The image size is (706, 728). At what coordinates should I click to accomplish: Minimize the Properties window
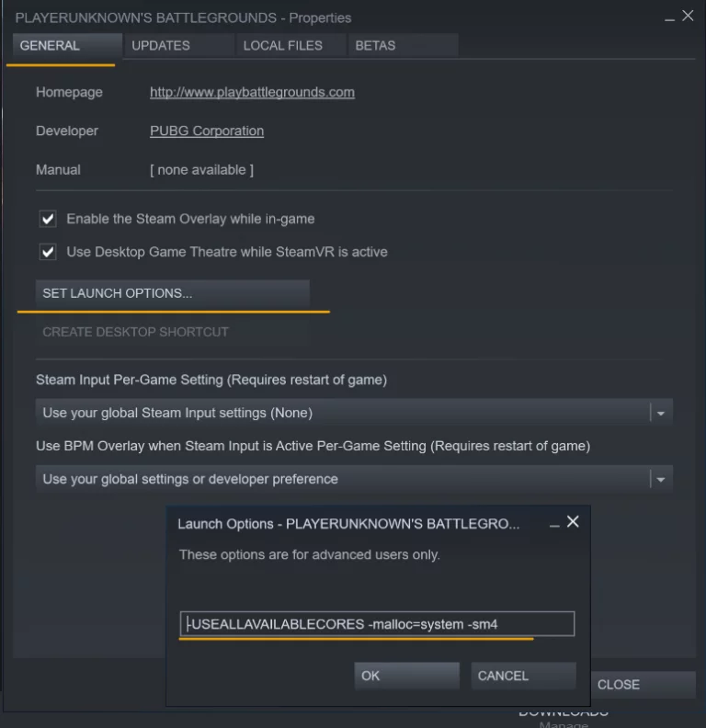click(669, 19)
